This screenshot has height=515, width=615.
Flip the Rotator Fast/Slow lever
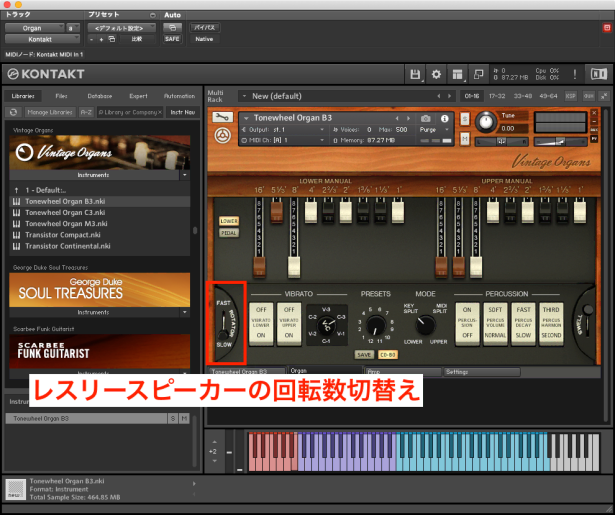(223, 324)
